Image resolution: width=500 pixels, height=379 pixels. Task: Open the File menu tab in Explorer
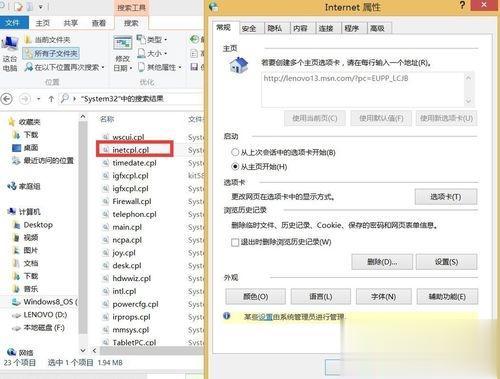[13, 23]
